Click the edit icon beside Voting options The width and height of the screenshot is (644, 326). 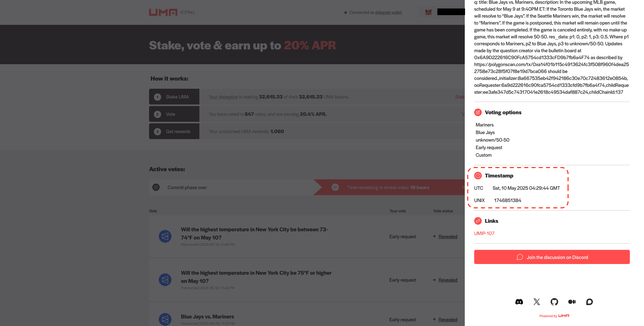click(x=478, y=112)
